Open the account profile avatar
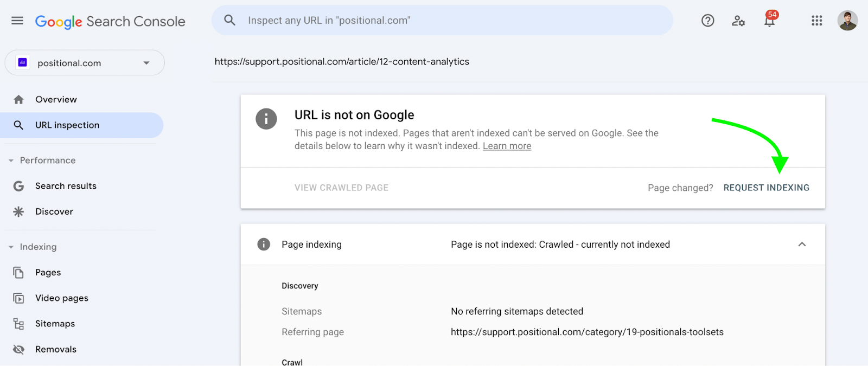Viewport: 868px width, 366px height. click(x=847, y=21)
